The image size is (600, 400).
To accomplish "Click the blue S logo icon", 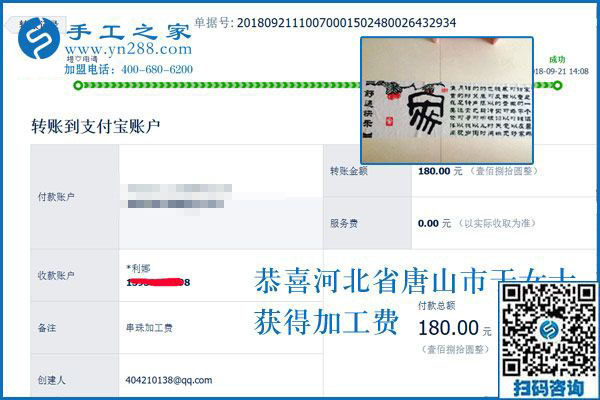I will [x=39, y=38].
